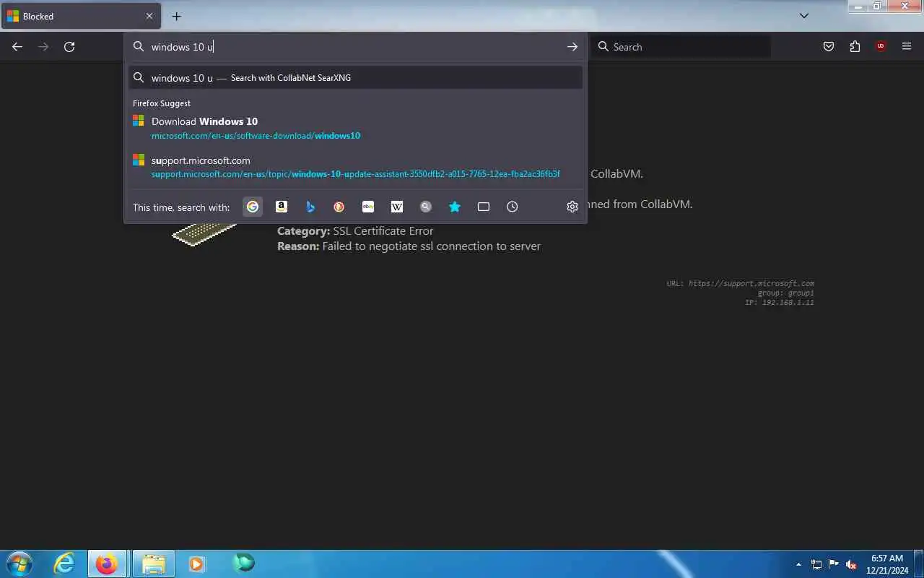Click inside the address bar text field
Image resolution: width=924 pixels, height=578 pixels.
[354, 47]
